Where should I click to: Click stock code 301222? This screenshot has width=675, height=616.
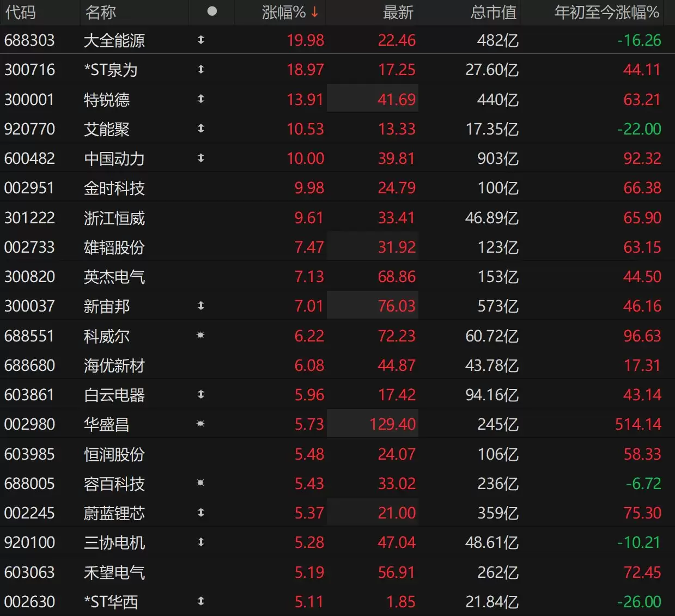[x=29, y=218]
